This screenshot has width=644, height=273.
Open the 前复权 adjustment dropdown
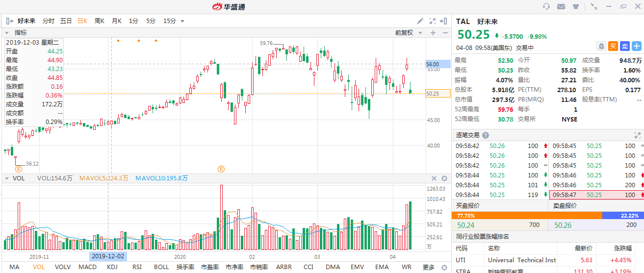pyautogui.click(x=407, y=33)
